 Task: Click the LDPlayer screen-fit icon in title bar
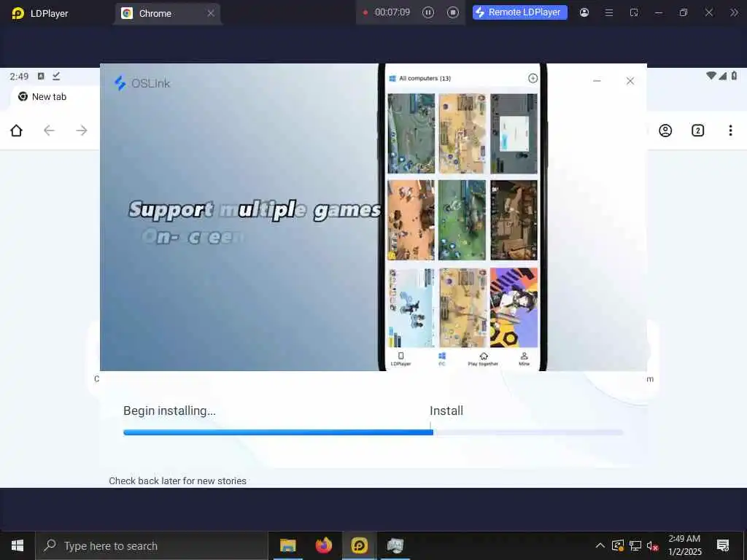pyautogui.click(x=634, y=13)
